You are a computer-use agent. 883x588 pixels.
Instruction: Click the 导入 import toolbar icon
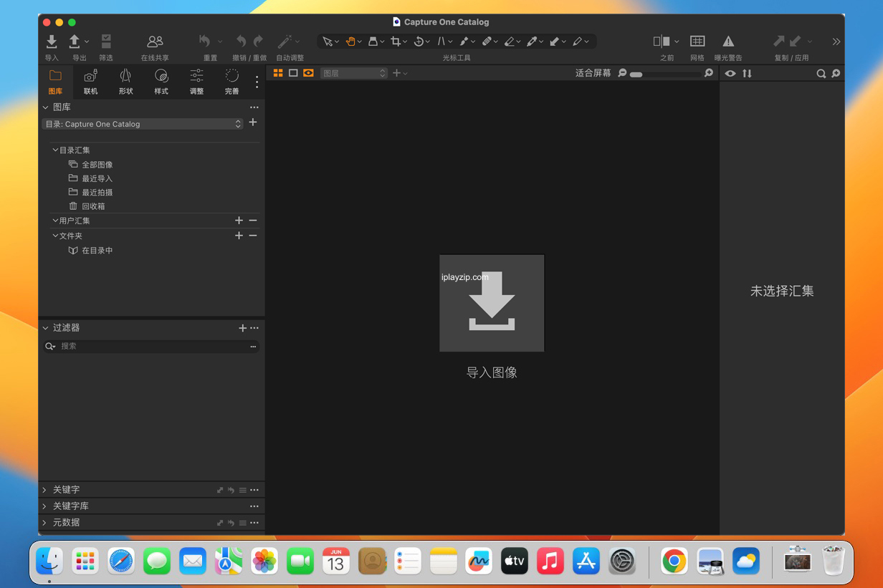coord(52,42)
